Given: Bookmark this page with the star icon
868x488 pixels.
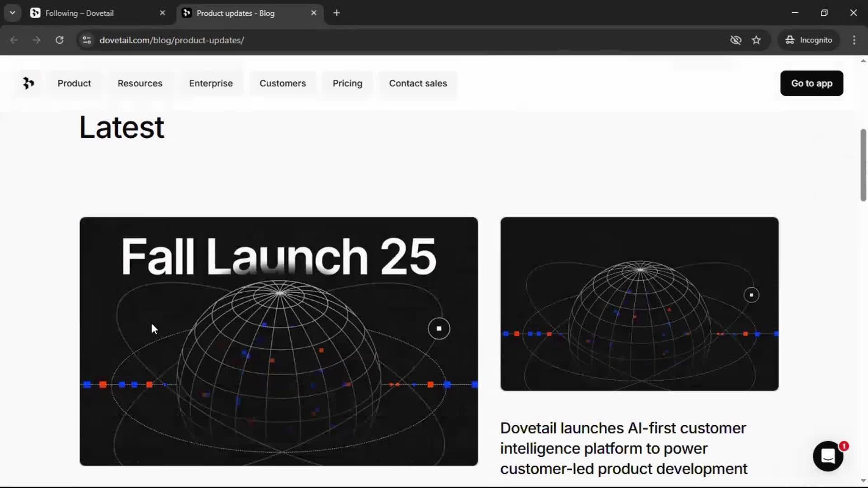Looking at the screenshot, I should pyautogui.click(x=756, y=40).
